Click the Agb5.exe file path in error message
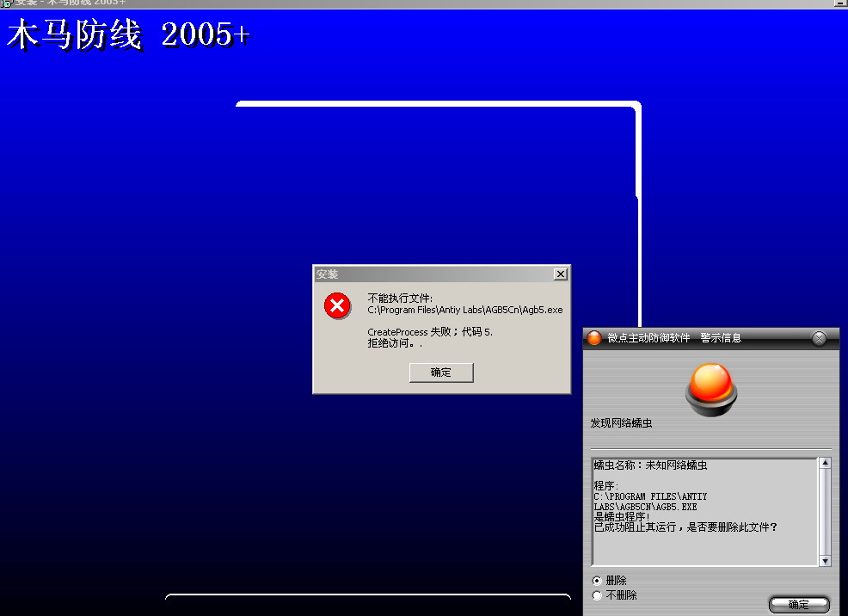The width and height of the screenshot is (848, 616). point(464,310)
